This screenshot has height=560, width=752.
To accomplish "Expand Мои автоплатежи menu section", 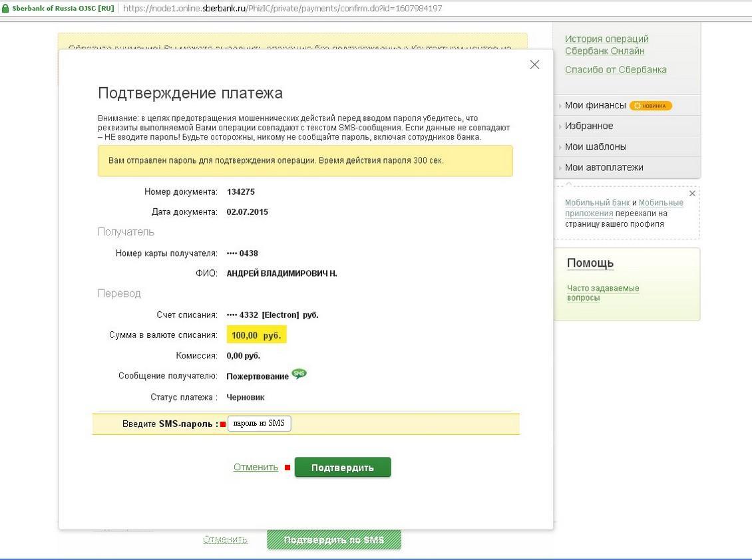I will (x=604, y=168).
